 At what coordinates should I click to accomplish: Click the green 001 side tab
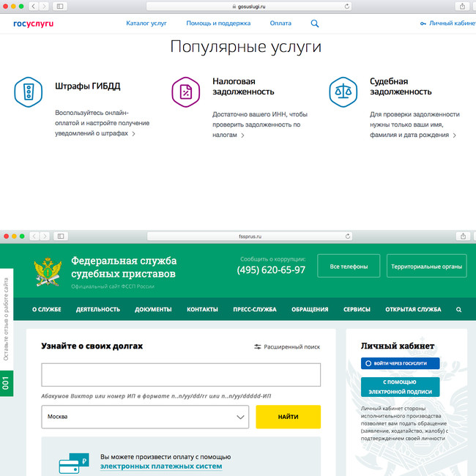tap(6, 383)
